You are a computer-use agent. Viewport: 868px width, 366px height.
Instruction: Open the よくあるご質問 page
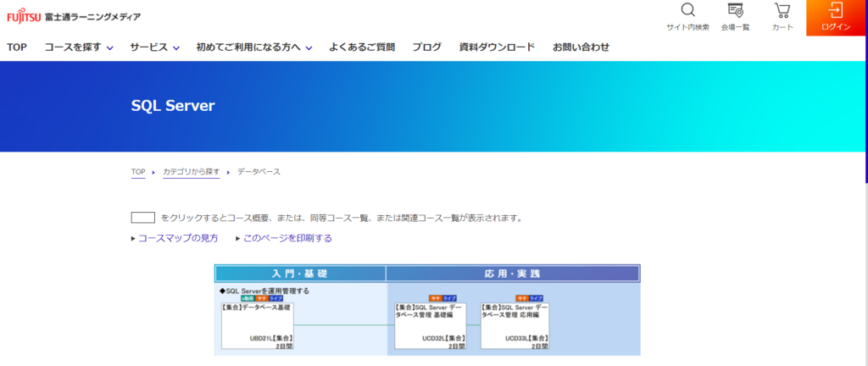[x=362, y=47]
